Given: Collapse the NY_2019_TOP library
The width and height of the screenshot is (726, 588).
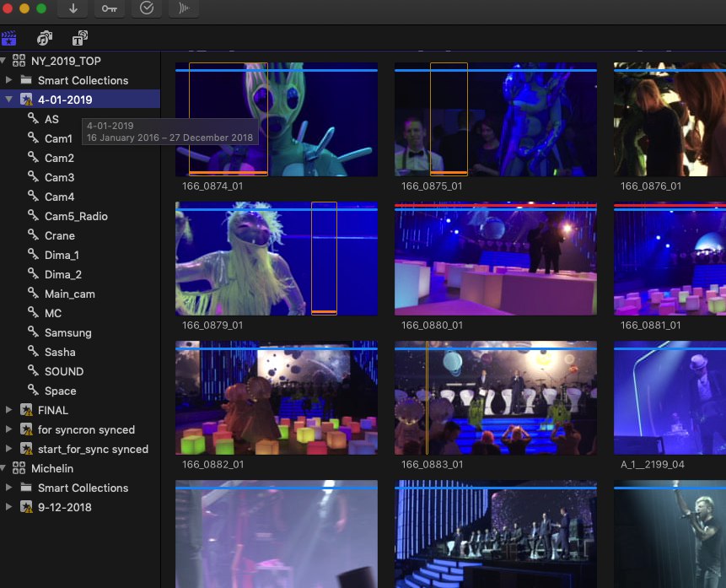Looking at the screenshot, I should point(3,60).
